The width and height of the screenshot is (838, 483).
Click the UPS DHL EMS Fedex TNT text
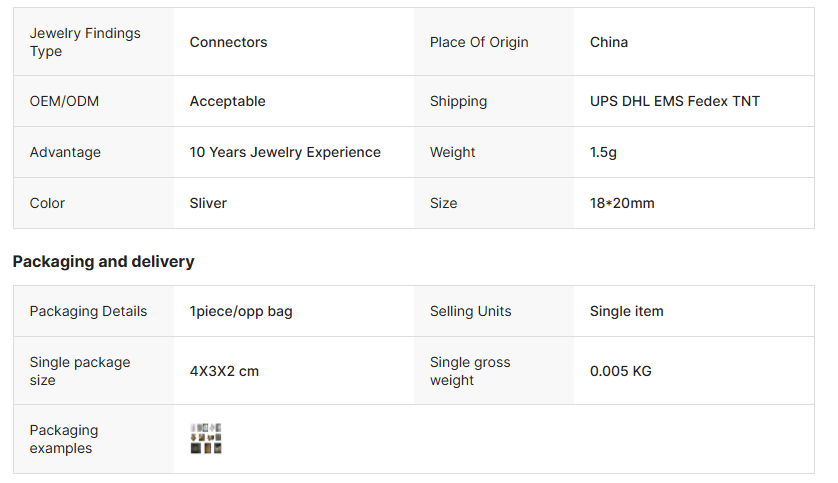(675, 101)
